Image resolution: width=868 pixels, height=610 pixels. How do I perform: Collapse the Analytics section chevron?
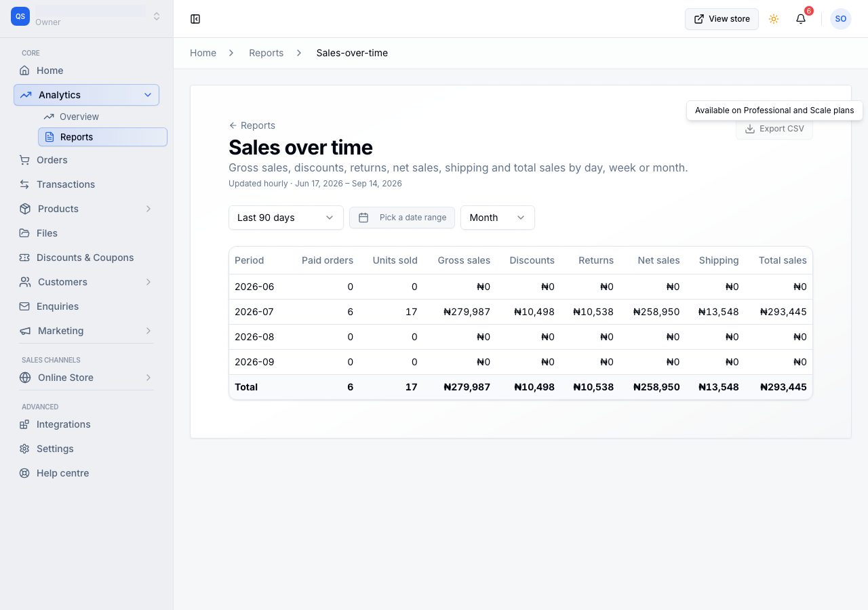pos(148,95)
